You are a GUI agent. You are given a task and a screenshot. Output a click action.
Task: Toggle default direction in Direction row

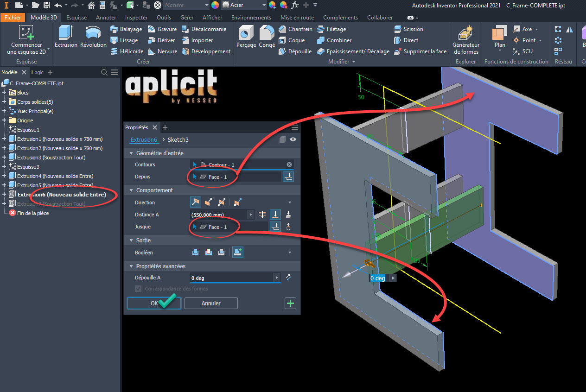point(195,202)
